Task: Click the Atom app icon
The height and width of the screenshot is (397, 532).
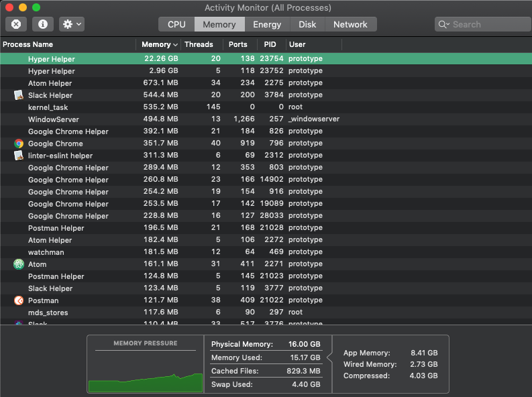Action: (19, 264)
